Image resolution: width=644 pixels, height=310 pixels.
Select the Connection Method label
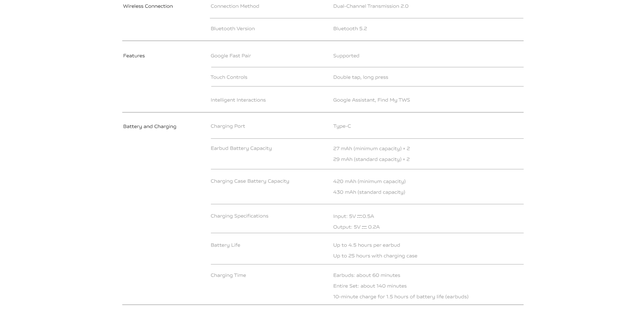pos(235,6)
